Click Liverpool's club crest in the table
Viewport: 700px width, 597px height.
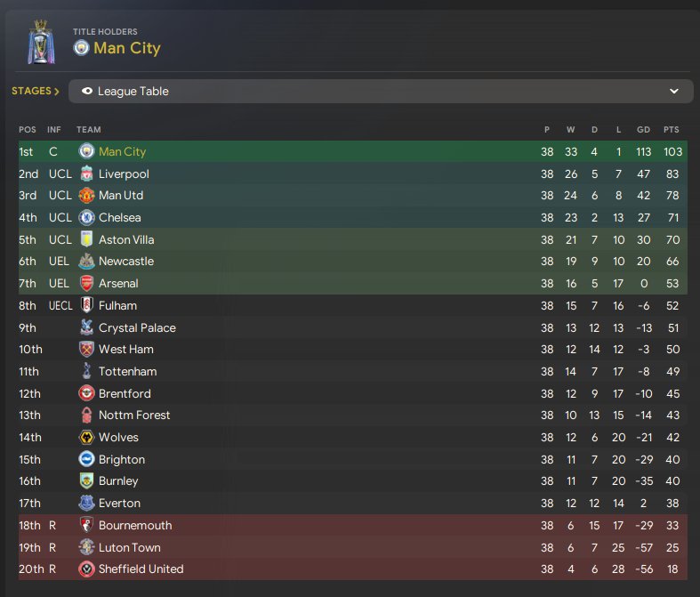[86, 173]
